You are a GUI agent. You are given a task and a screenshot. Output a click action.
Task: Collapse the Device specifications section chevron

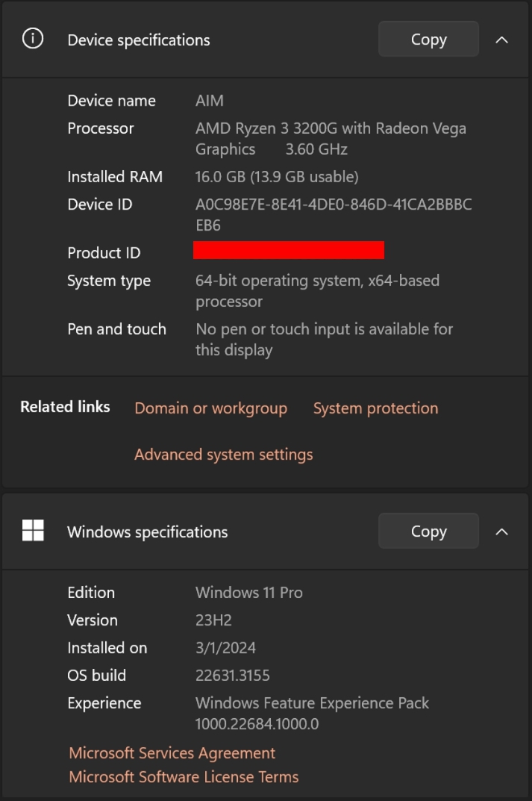click(502, 40)
